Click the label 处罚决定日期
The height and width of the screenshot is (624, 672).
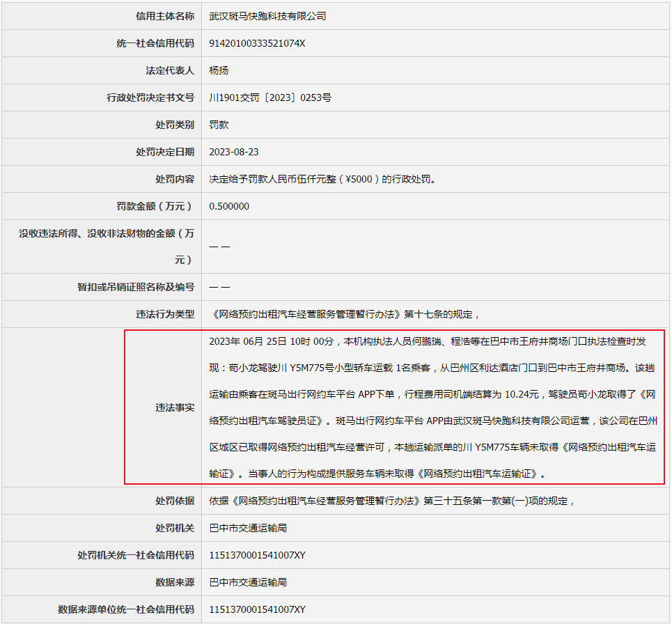pyautogui.click(x=165, y=152)
